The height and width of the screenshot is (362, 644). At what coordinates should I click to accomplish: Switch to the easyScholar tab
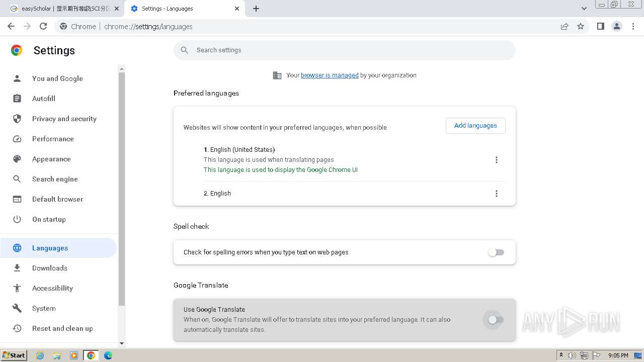click(x=63, y=9)
